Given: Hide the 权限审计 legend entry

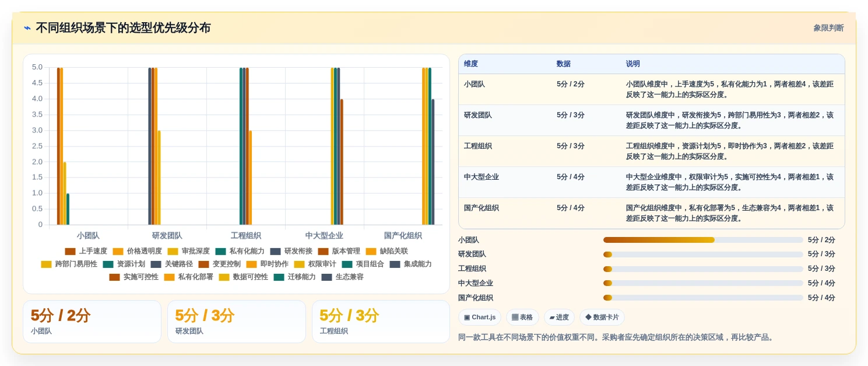Looking at the screenshot, I should pos(315,264).
